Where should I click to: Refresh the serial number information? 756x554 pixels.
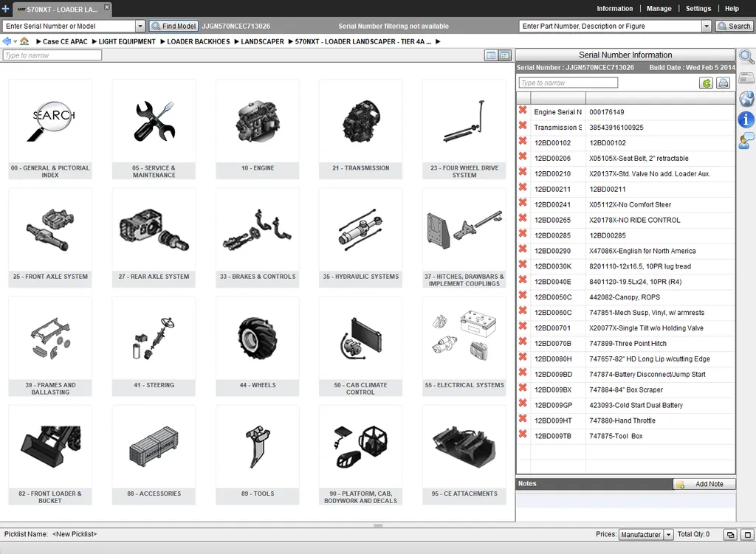(x=707, y=83)
